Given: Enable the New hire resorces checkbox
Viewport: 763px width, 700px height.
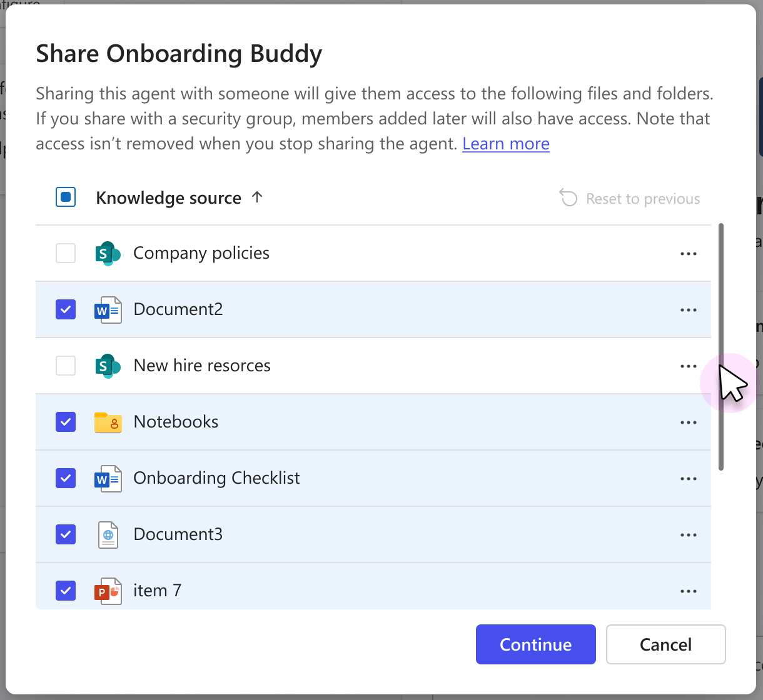Looking at the screenshot, I should [66, 366].
